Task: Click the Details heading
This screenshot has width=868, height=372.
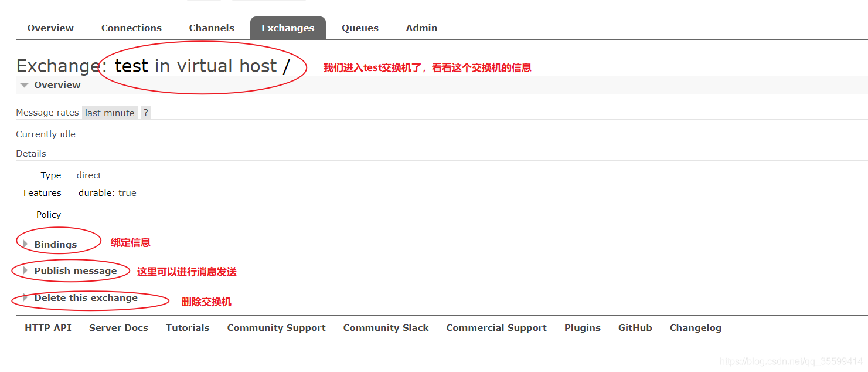Action: point(31,154)
